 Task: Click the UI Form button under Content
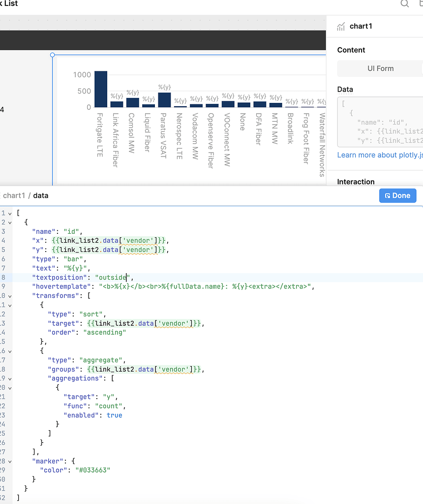click(379, 68)
